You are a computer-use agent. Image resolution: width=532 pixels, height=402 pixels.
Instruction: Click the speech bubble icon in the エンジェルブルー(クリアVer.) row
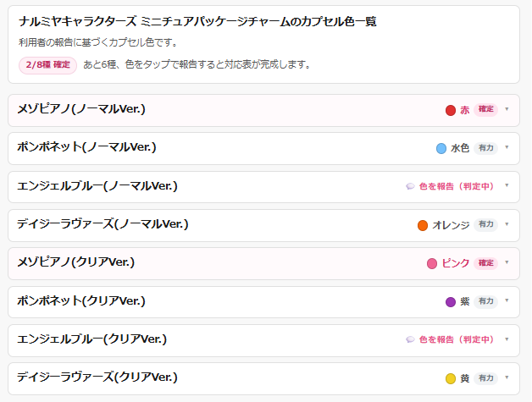(x=410, y=339)
